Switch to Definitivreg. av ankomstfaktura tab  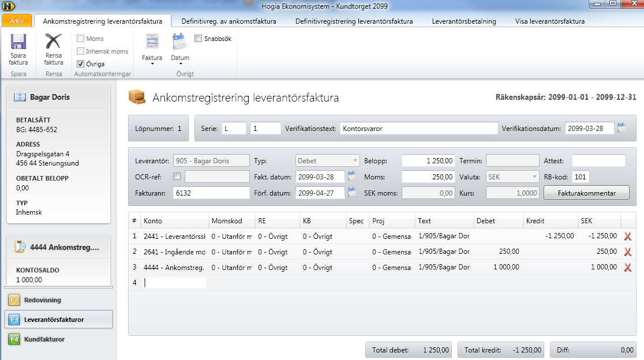[x=229, y=21]
